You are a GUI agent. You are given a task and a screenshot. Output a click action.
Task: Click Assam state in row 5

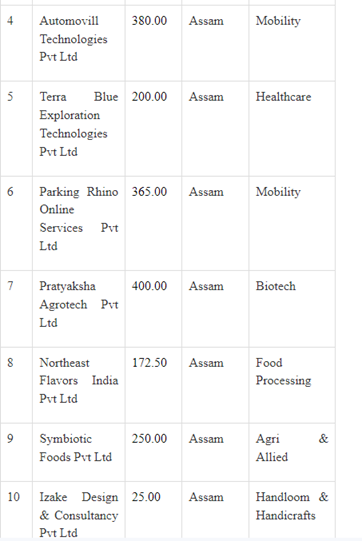tap(206, 97)
